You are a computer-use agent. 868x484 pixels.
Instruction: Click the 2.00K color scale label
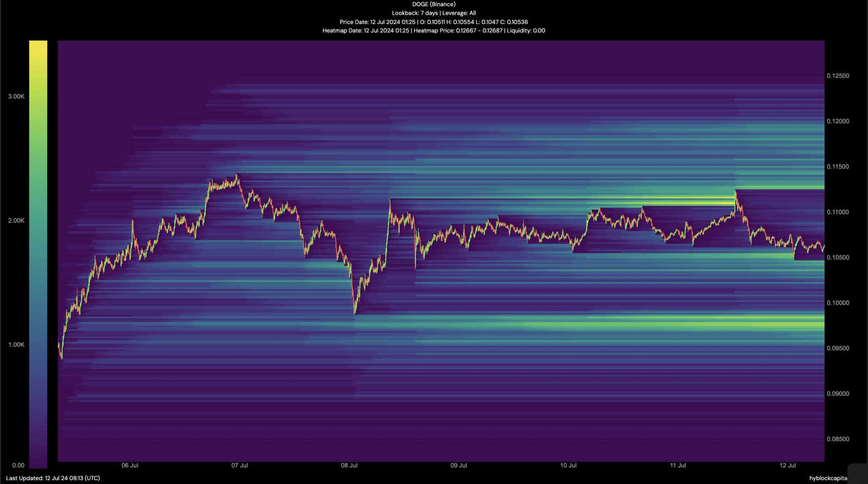tap(16, 221)
